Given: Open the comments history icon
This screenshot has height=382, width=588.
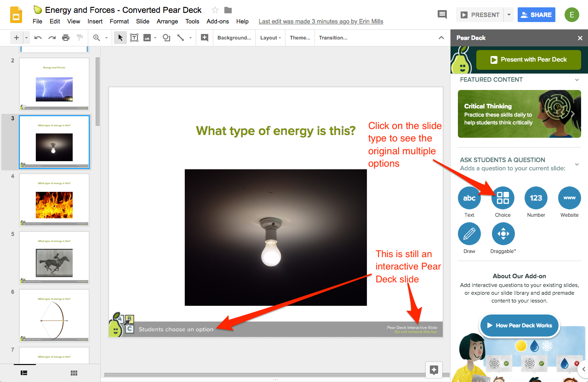Looking at the screenshot, I should [442, 15].
